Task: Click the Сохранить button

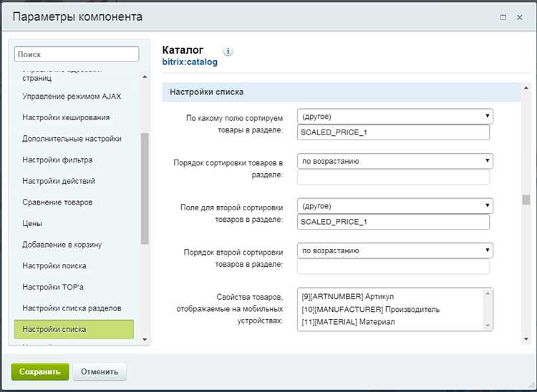Action: pos(40,372)
